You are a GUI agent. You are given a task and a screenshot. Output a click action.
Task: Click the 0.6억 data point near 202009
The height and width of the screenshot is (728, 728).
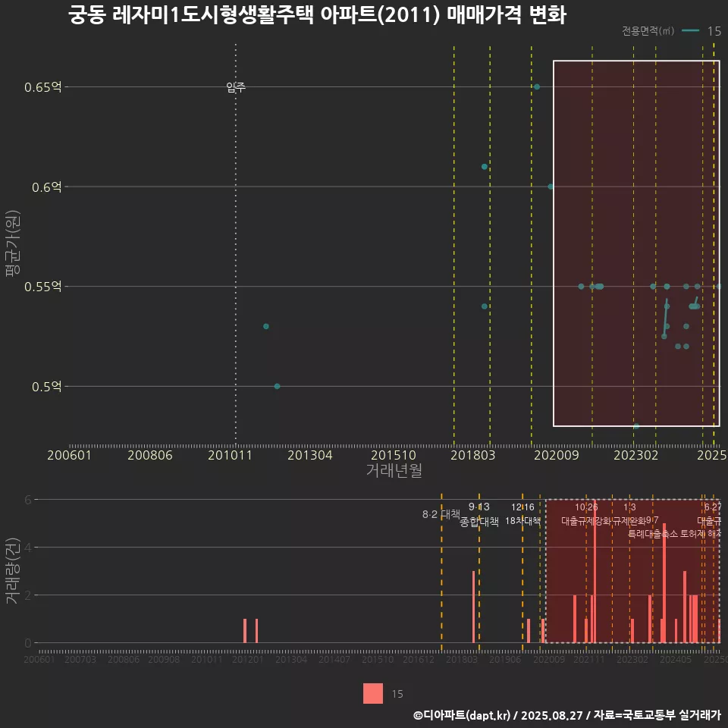[x=551, y=187]
